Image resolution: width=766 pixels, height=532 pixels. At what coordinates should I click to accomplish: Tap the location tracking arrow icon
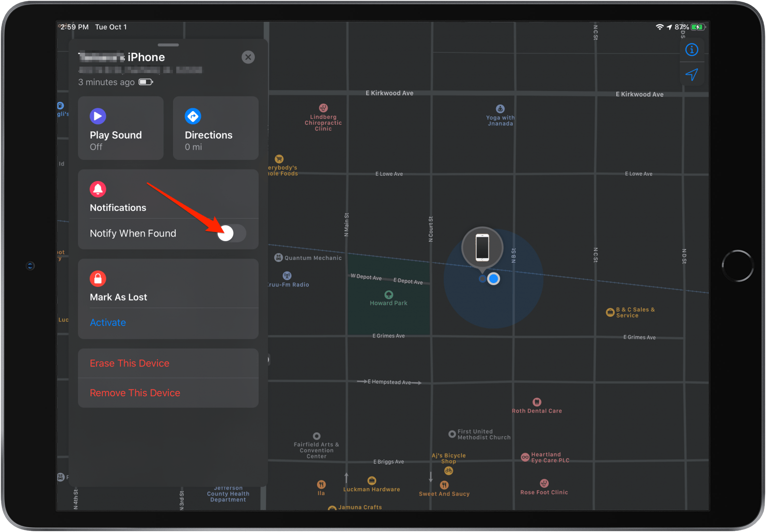point(692,75)
